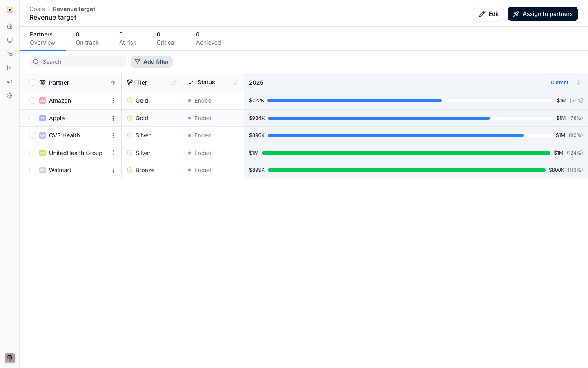Tick the Amazon row checkbox
This screenshot has width=588, height=368.
tap(33, 101)
